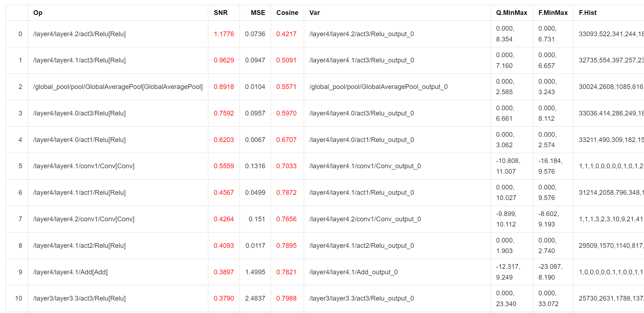Click row index 7 cell
The height and width of the screenshot is (313, 644).
click(20, 219)
